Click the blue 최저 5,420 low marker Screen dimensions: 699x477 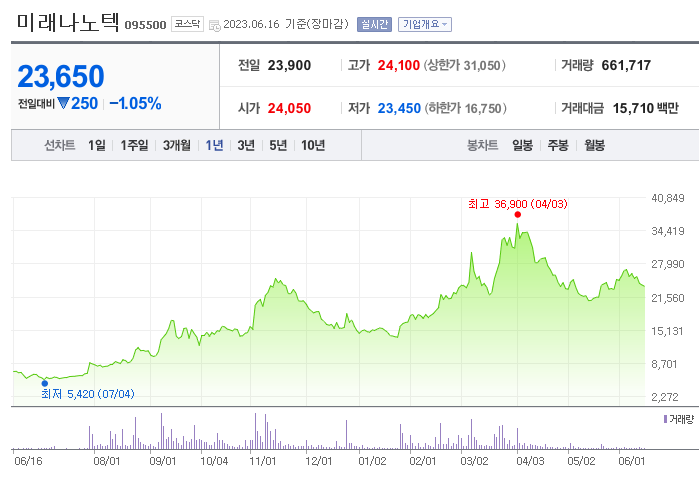click(45, 383)
